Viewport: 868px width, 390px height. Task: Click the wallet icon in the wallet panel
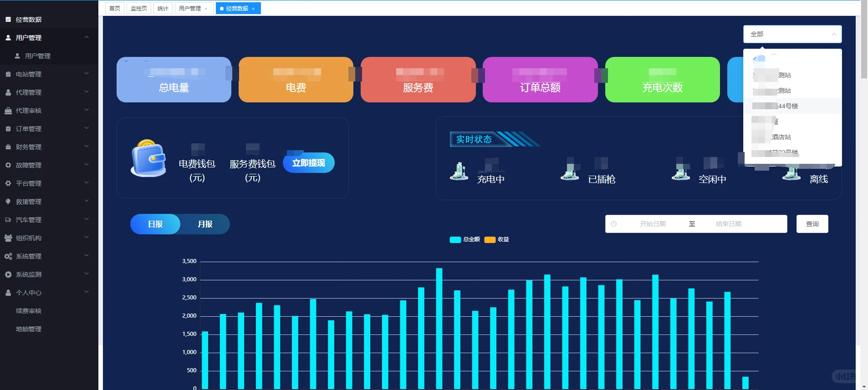pyautogui.click(x=148, y=158)
